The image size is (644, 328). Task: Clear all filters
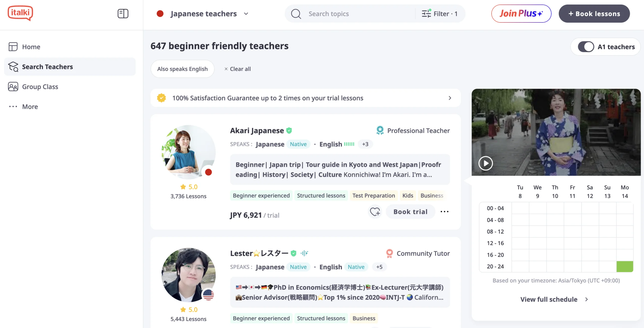237,69
